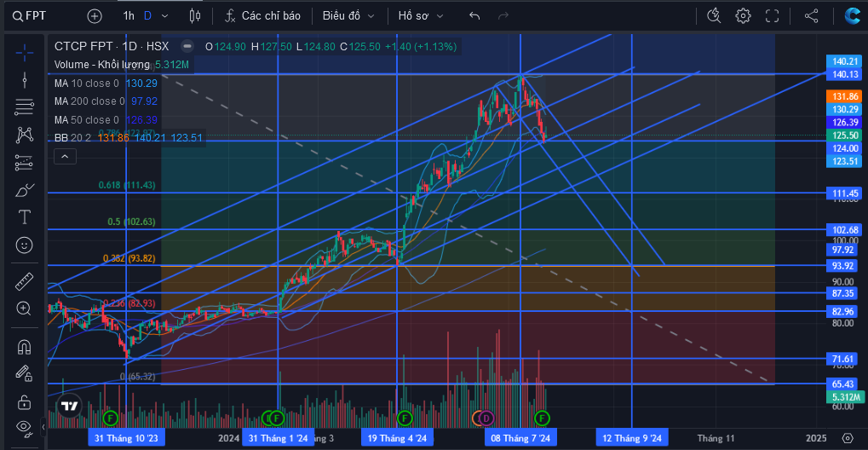Image resolution: width=868 pixels, height=450 pixels.
Task: Click the orange 131.86 price label
Action: [845, 95]
